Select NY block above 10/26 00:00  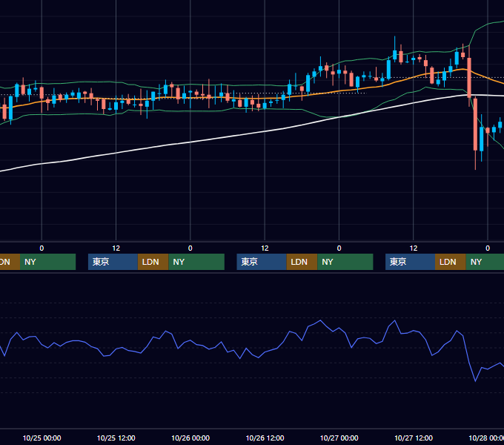[196, 262]
